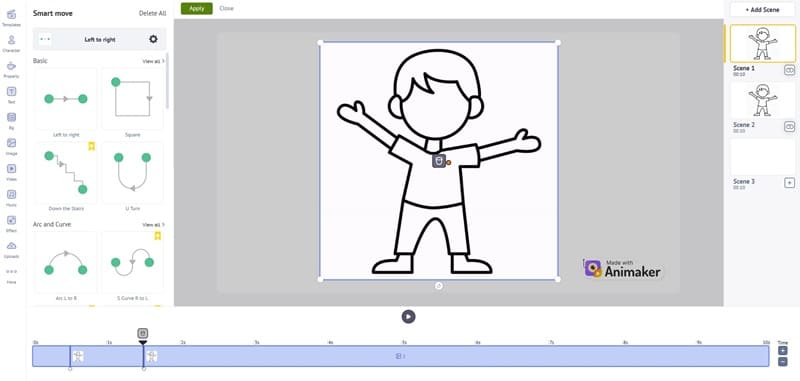Click premium badge on S Curve R to L

(158, 236)
